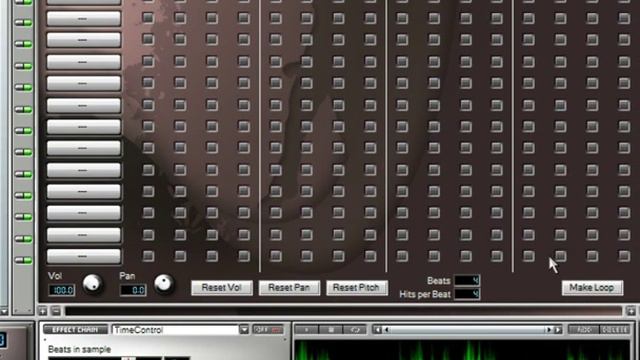Click the plus icon at the right end of the horizontal scrollbar
Image resolution: width=640 pixels, height=360 pixels.
point(631,311)
